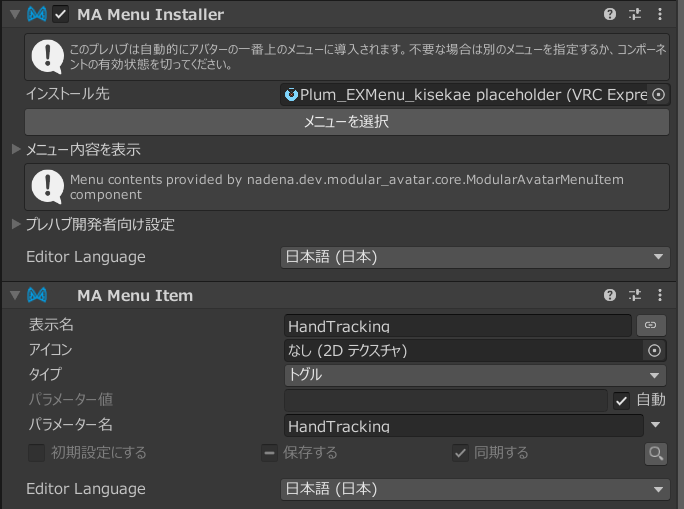The height and width of the screenshot is (509, 684).
Task: Click the メニューを選択 button
Action: coord(346,122)
